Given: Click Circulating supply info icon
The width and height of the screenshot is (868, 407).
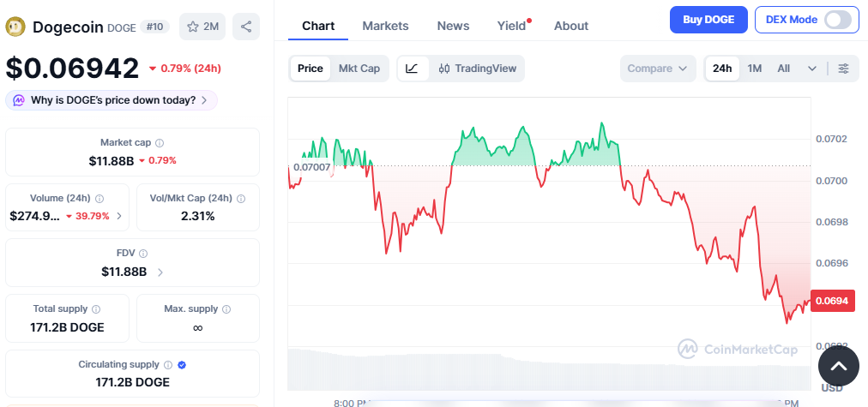Looking at the screenshot, I should click(x=168, y=365).
